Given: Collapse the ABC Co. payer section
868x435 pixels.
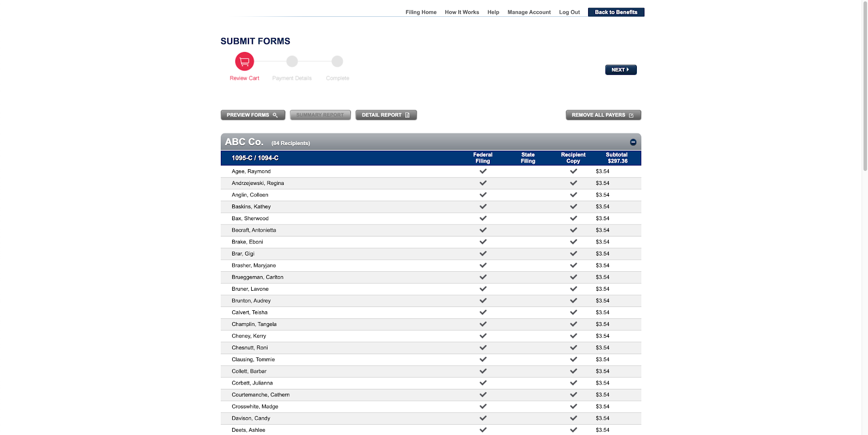Looking at the screenshot, I should pos(633,142).
